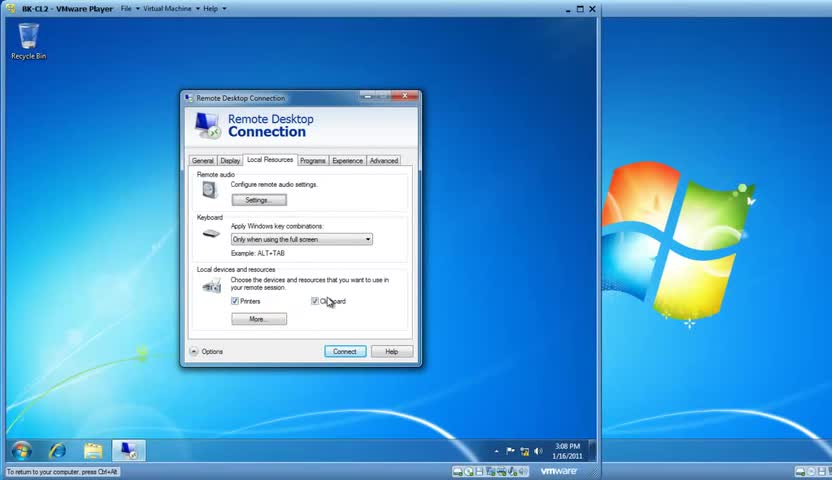Close the Remote Desktop Connection dialog
Viewport: 832px width, 480px height.
(x=405, y=96)
